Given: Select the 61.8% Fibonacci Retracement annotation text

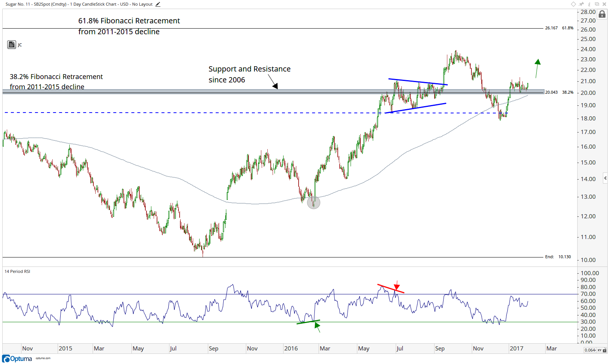Looking at the screenshot, I should (x=129, y=26).
